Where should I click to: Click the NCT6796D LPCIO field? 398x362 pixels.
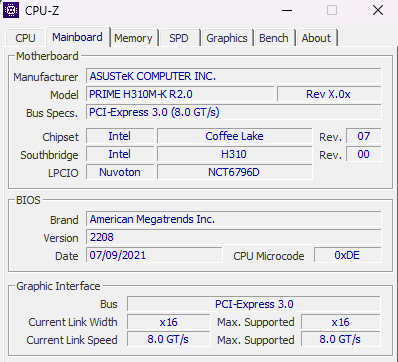pyautogui.click(x=235, y=172)
